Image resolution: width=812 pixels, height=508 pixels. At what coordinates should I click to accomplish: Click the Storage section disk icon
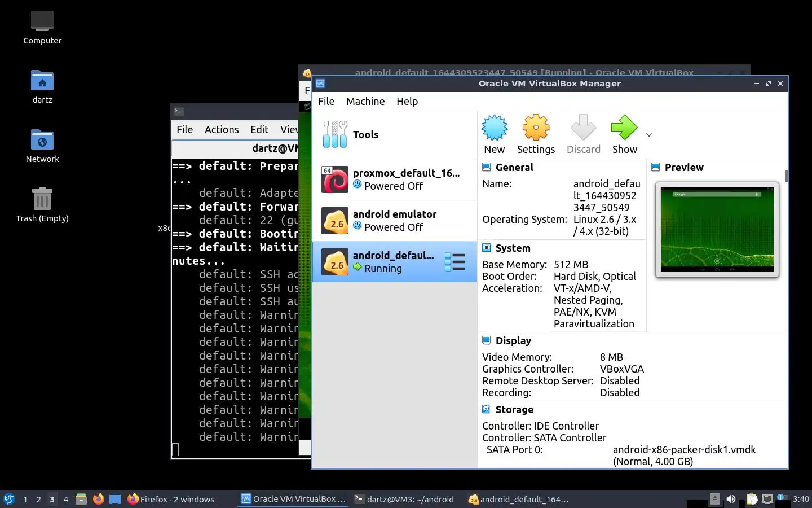(487, 409)
